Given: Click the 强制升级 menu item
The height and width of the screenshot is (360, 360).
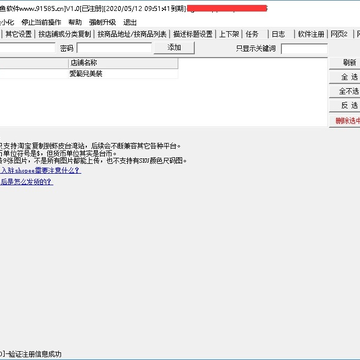Looking at the screenshot, I should pos(102,22).
